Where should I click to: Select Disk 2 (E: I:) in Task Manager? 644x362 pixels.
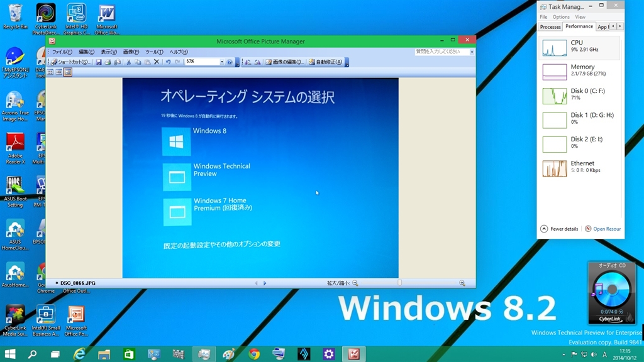pos(579,145)
